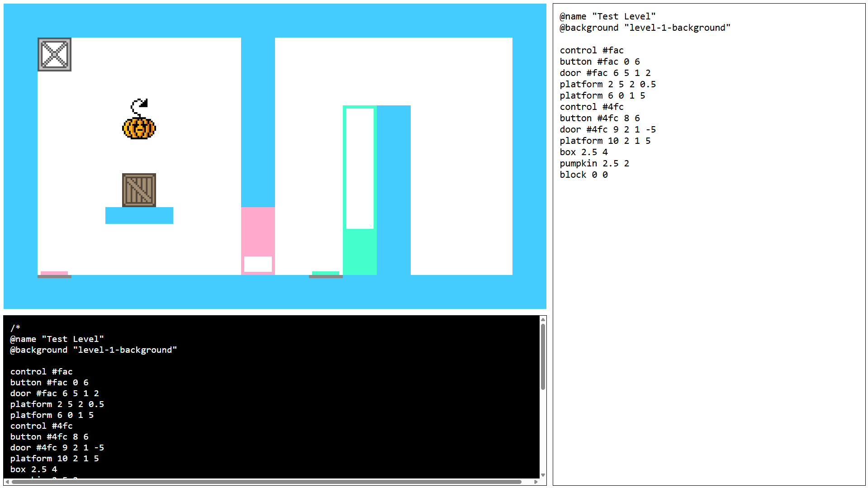868x488 pixels.
Task: Click "block 0 0" line in the right panel
Action: tap(583, 175)
